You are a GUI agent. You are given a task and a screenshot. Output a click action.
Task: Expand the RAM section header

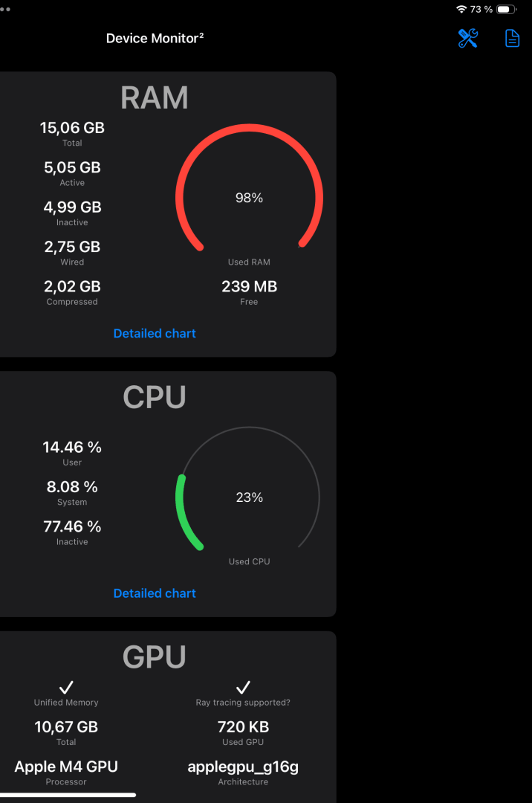point(155,97)
